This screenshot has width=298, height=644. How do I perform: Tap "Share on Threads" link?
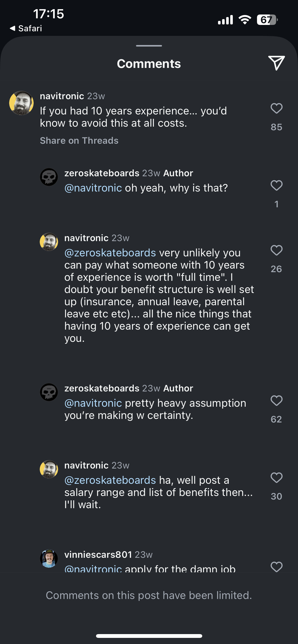tap(79, 141)
